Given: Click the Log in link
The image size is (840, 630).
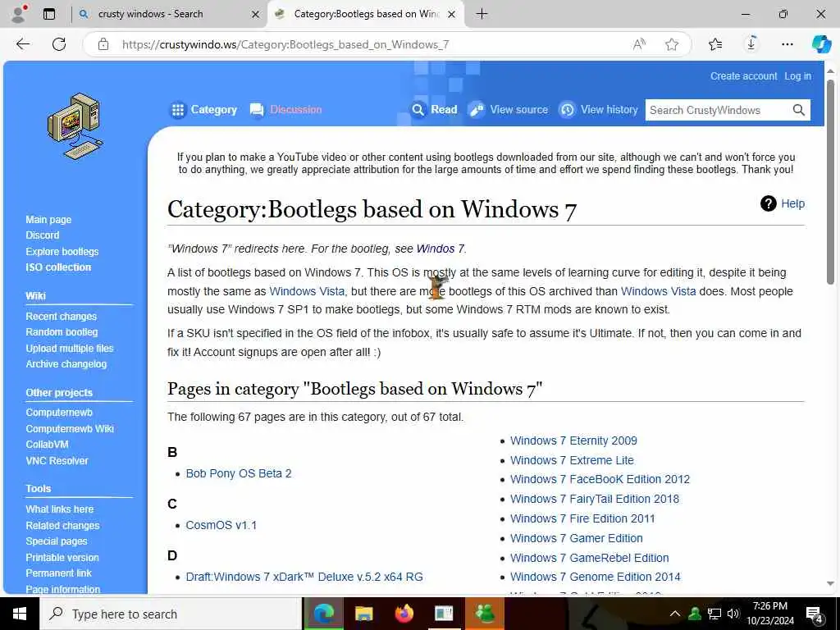Looking at the screenshot, I should point(797,76).
